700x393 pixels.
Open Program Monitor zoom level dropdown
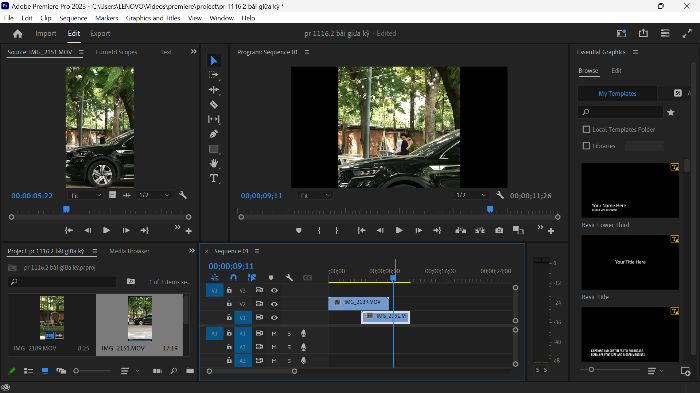(x=315, y=196)
